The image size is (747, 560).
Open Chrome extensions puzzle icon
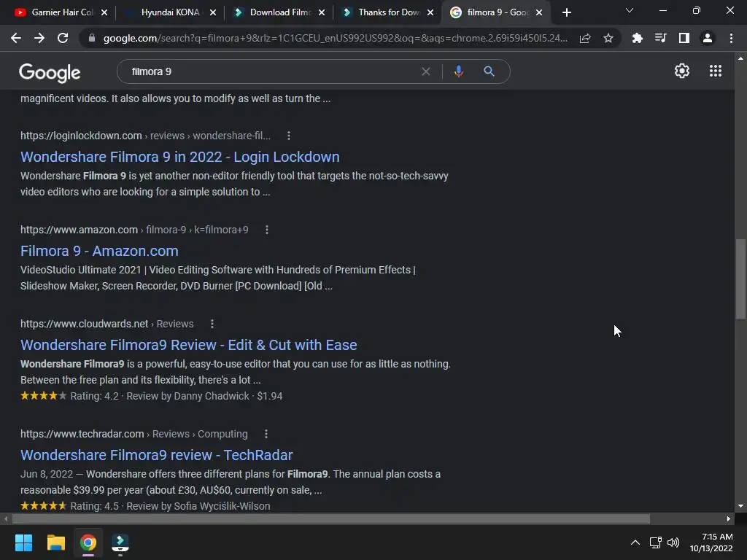click(637, 38)
